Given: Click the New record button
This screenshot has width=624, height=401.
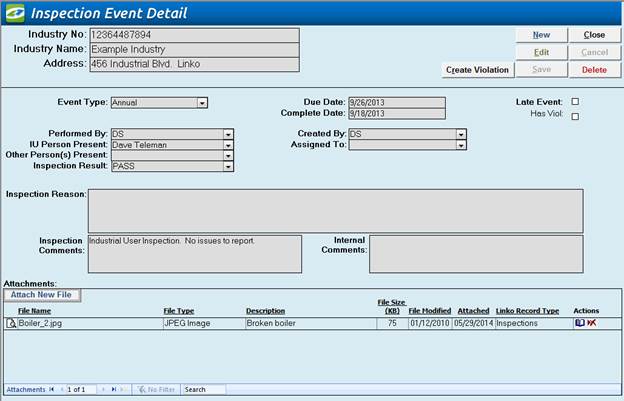Looking at the screenshot, I should tap(540, 35).
